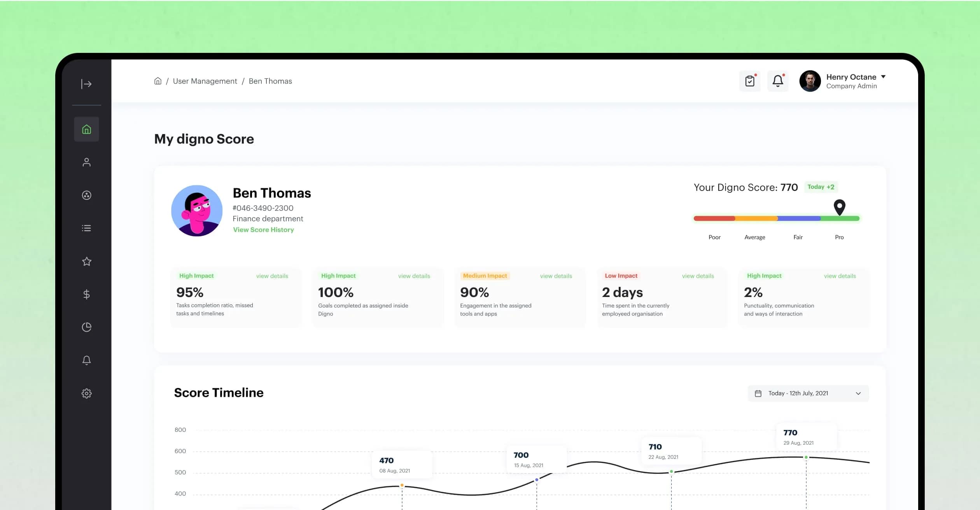
Task: Open the list icon in sidebar
Action: click(x=86, y=228)
